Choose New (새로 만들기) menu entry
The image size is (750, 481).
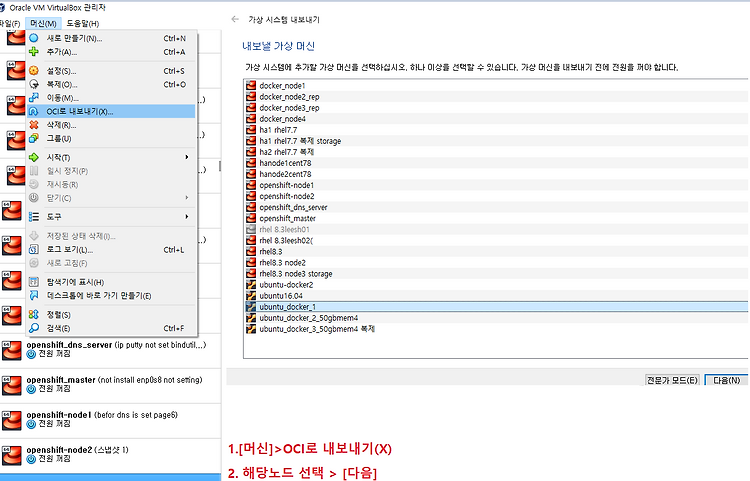(111, 38)
